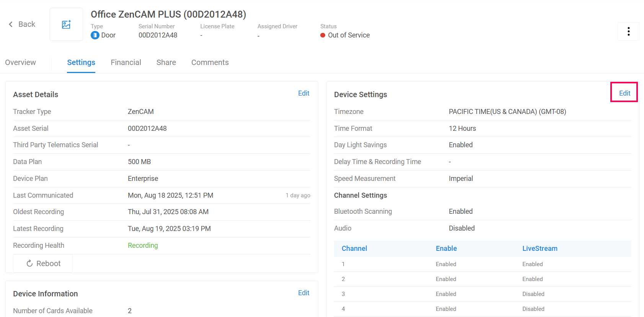Image resolution: width=644 pixels, height=317 pixels.
Task: Click channel 3 Enable column cell
Action: [446, 294]
